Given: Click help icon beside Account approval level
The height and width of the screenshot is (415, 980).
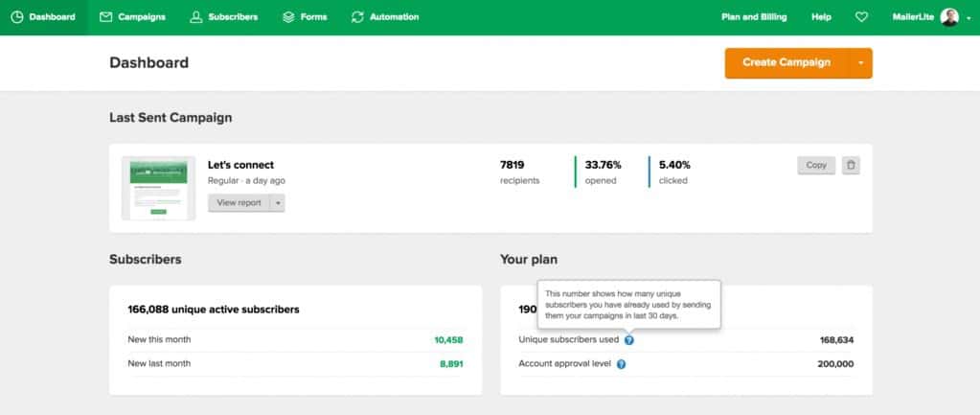Looking at the screenshot, I should 622,364.
